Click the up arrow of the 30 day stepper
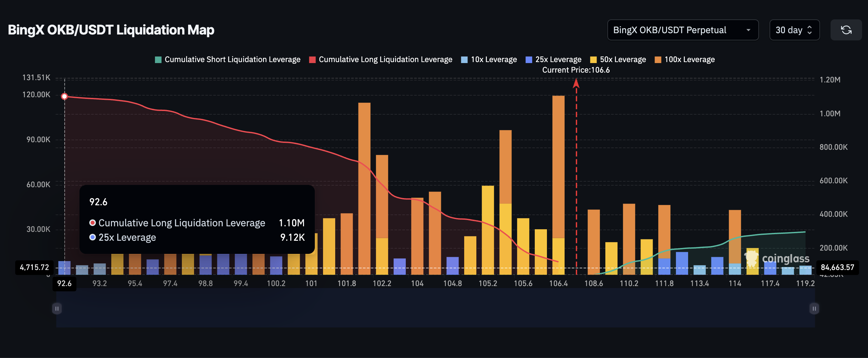 pos(810,28)
